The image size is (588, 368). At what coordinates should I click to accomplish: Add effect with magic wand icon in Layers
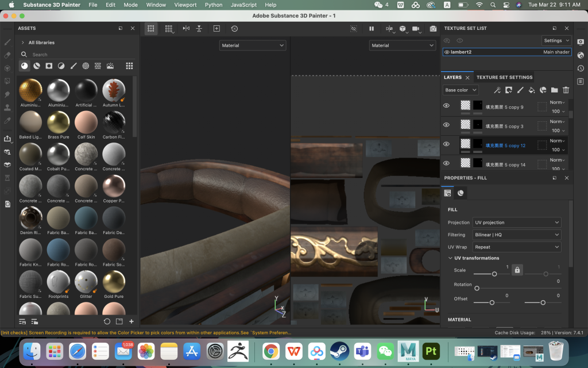pos(497,90)
